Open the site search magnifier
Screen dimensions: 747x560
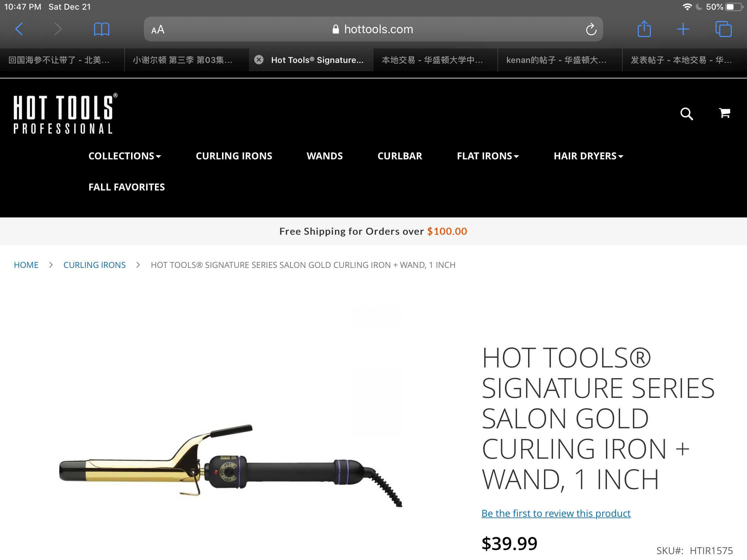click(x=686, y=113)
